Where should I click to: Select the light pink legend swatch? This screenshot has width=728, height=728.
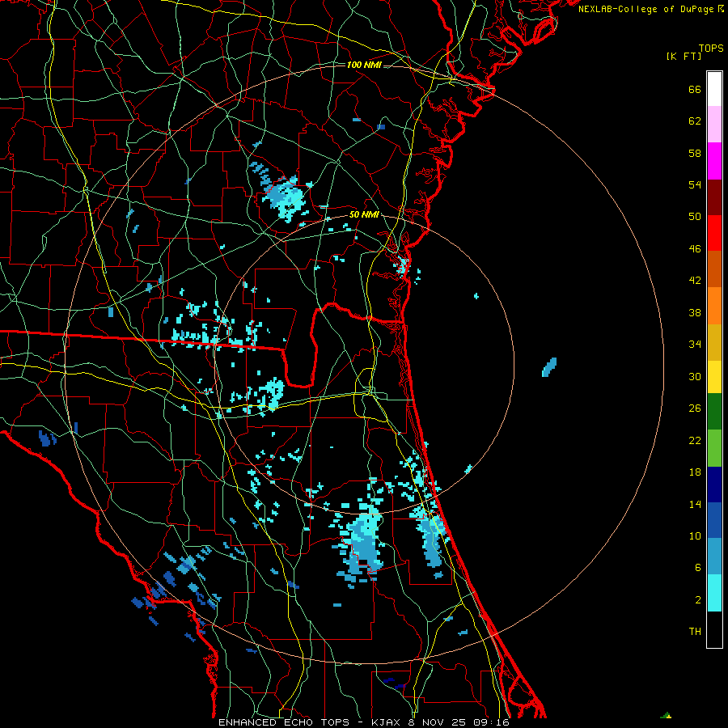(x=714, y=124)
